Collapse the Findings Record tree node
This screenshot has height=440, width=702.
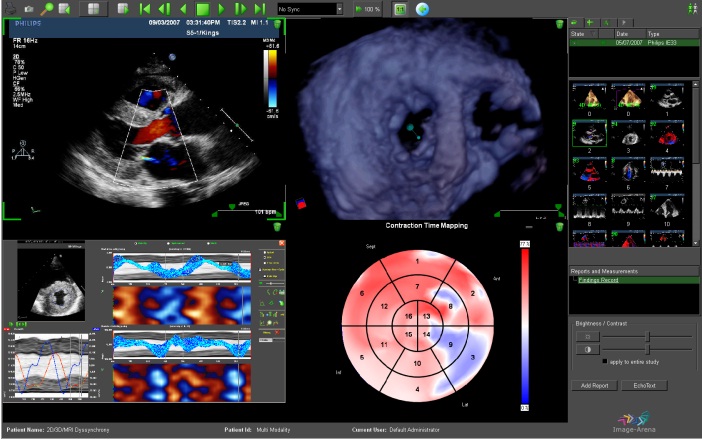(x=574, y=280)
